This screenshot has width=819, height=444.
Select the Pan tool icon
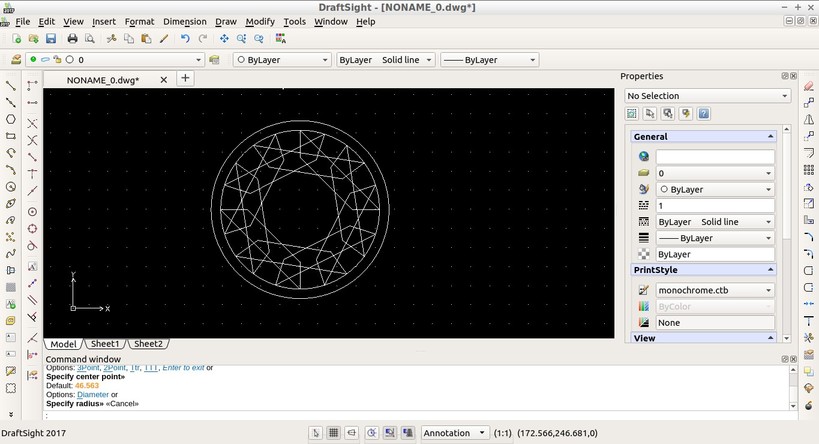(224, 39)
